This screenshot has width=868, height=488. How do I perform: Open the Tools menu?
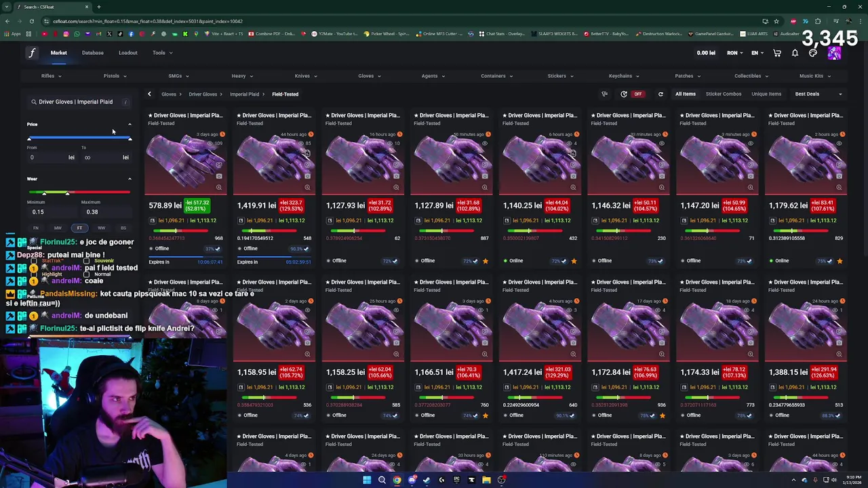click(x=162, y=53)
